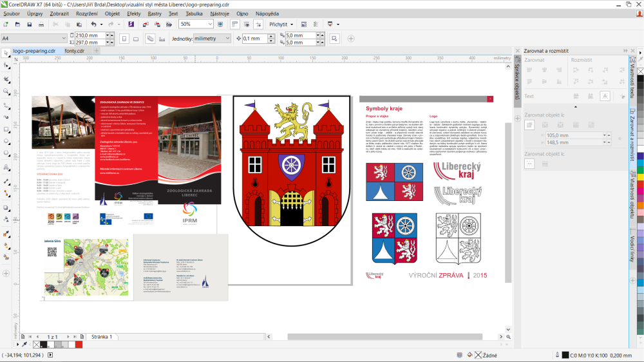Switch page to landscape orientation
644x362 pixels.
(136, 39)
